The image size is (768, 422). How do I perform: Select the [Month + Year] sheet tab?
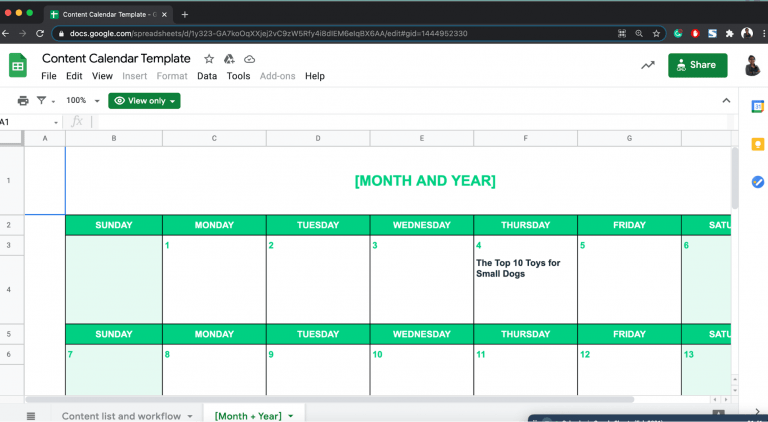click(248, 416)
